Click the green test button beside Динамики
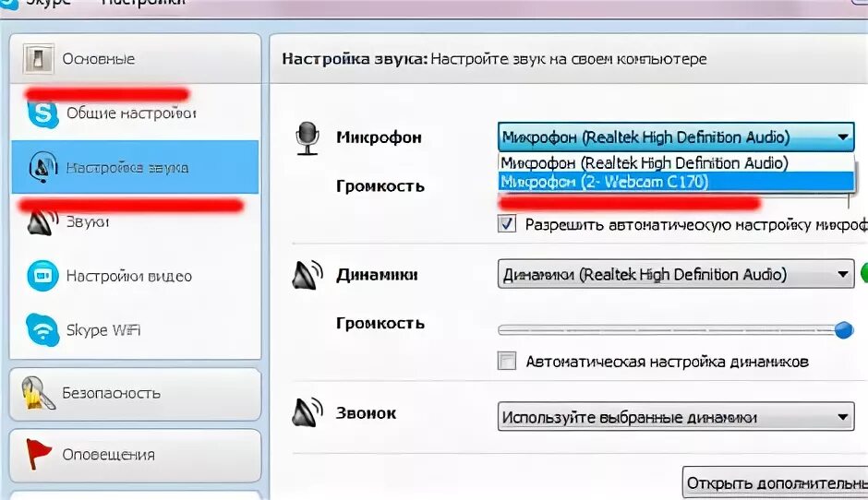868x500 pixels. 864,273
